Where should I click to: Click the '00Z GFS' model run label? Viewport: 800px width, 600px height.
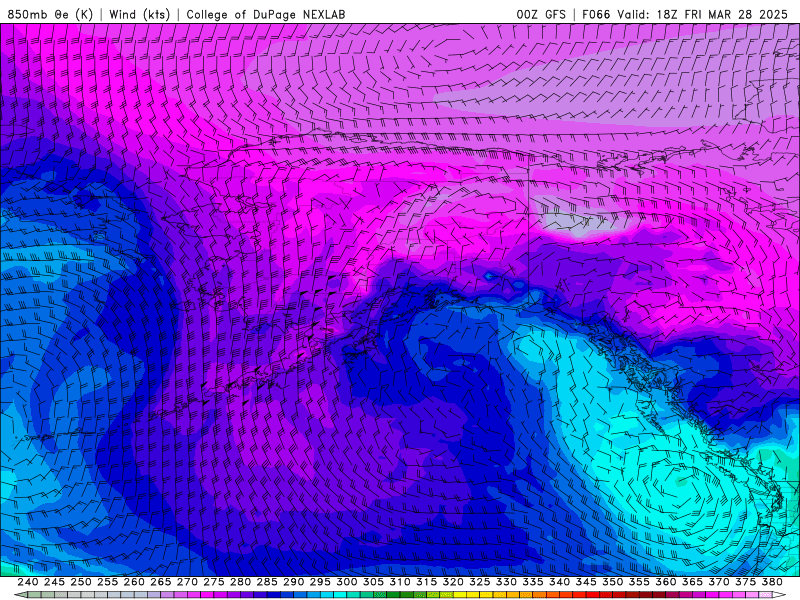[x=541, y=14]
